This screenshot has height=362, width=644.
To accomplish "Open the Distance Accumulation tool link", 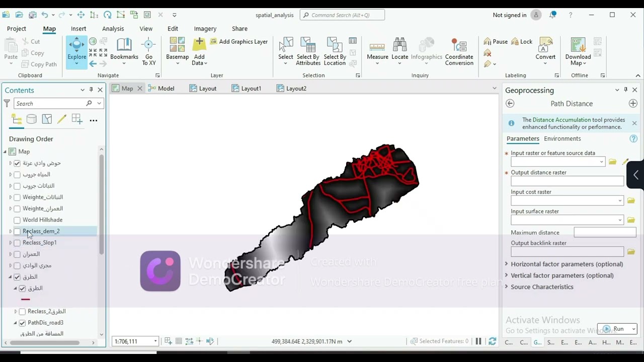I will (x=561, y=120).
